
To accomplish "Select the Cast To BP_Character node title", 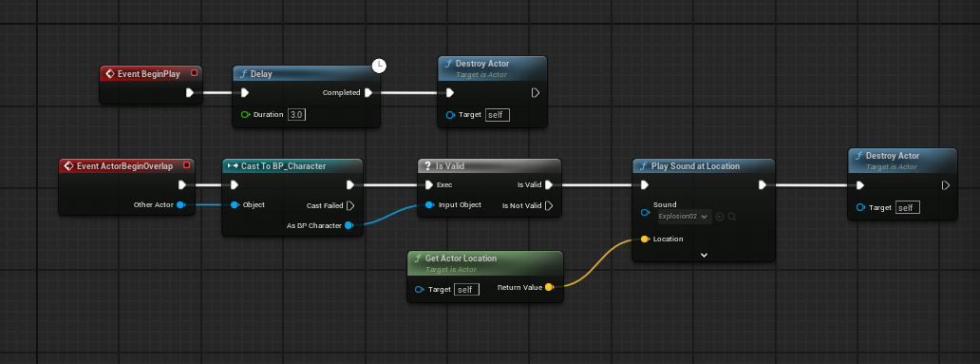I will click(x=284, y=166).
